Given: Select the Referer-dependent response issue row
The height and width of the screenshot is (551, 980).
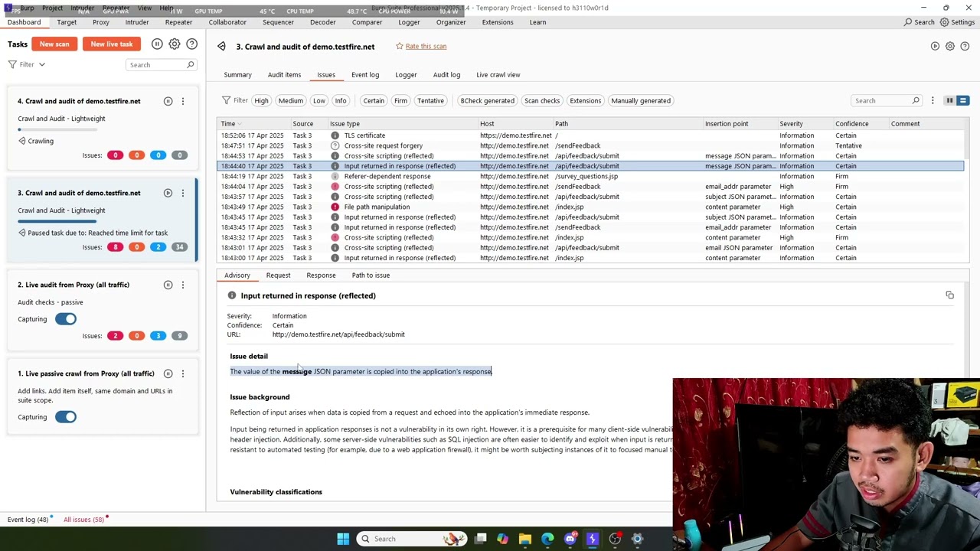Looking at the screenshot, I should point(590,176).
